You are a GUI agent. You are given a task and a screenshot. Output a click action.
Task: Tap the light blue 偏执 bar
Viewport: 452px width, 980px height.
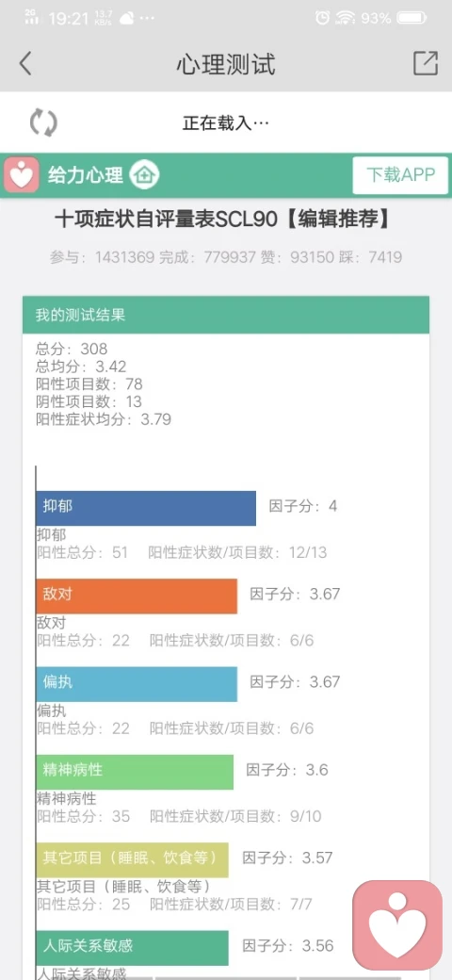[137, 684]
